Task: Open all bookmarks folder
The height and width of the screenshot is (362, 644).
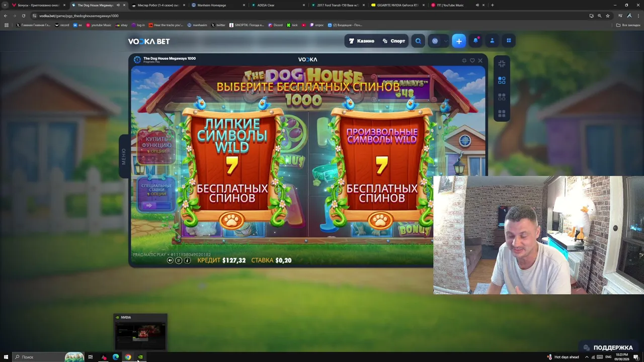Action: [628, 25]
